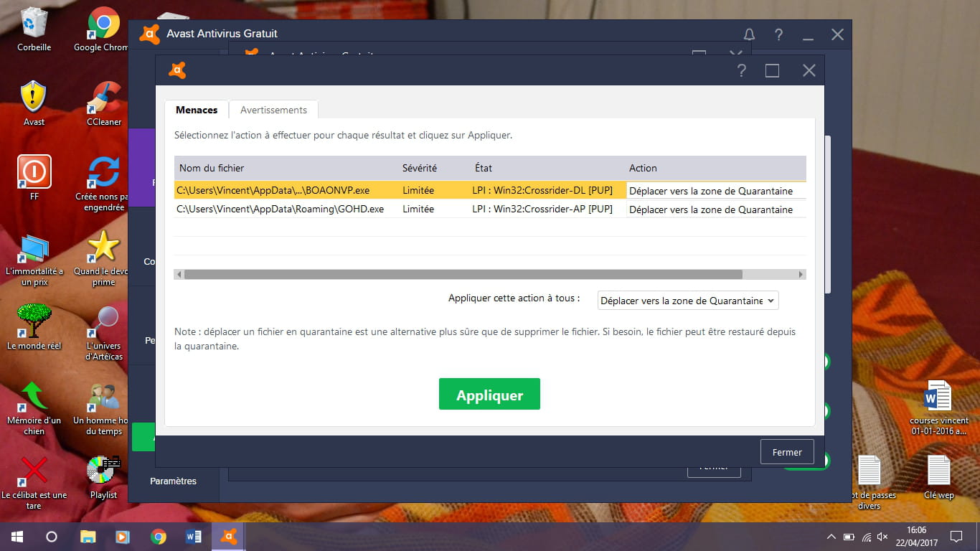Open the Corbeille recycle bin icon
Screen dimensions: 980x551
[34, 29]
